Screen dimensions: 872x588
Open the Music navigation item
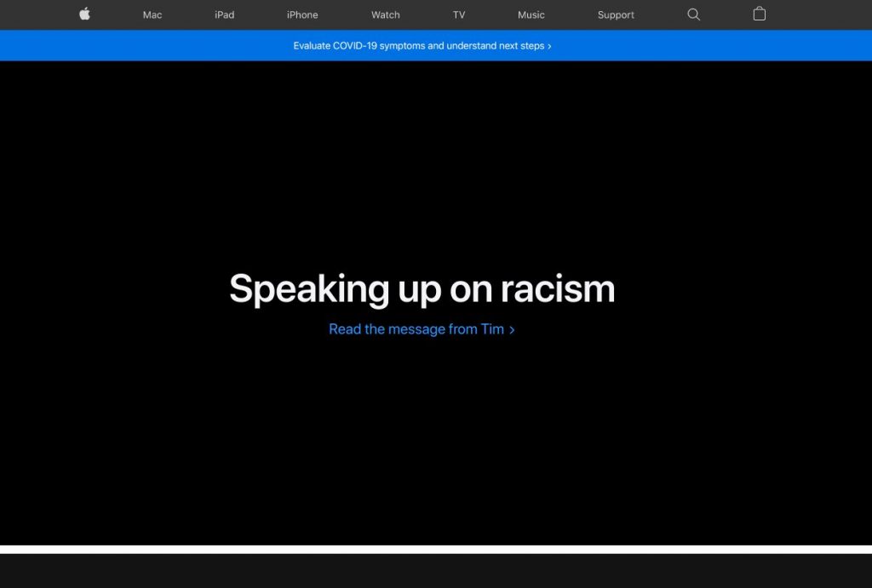coord(531,14)
